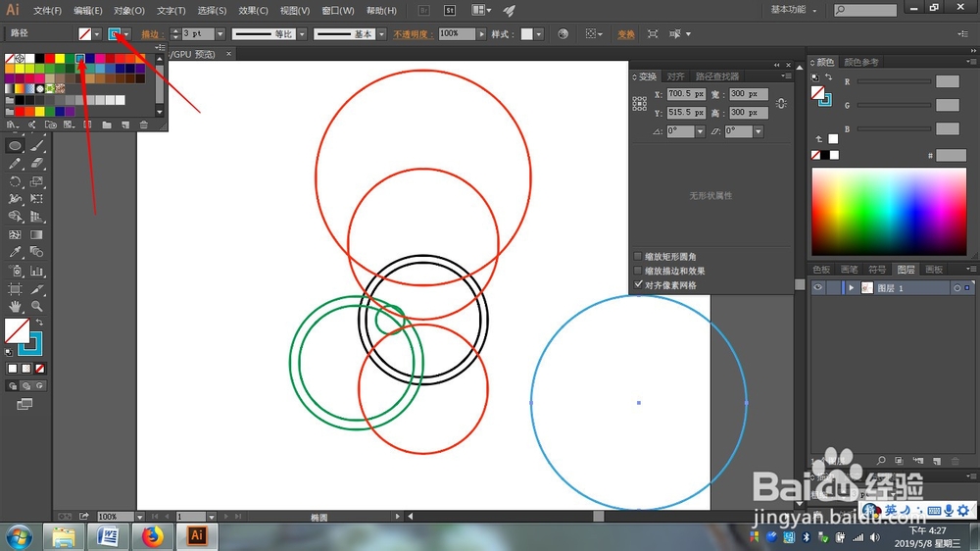
Task: Open the recolor artwork wheel icon
Action: coord(563,33)
